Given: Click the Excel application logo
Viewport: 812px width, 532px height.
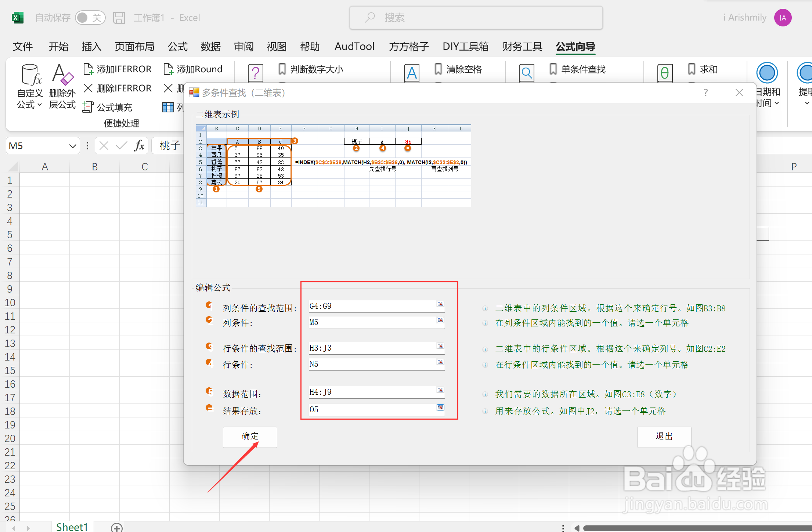Looking at the screenshot, I should point(17,18).
